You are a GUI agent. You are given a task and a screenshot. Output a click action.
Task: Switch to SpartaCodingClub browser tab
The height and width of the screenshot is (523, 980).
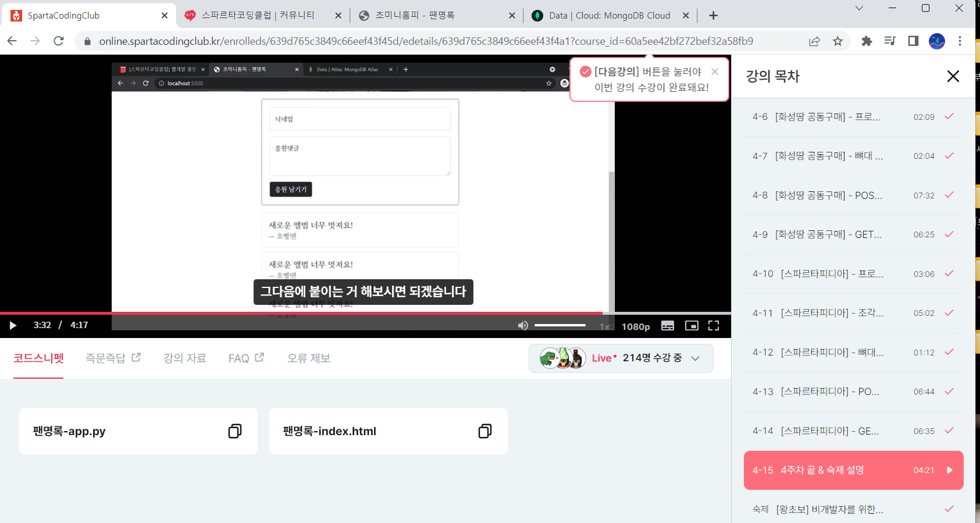coord(87,16)
